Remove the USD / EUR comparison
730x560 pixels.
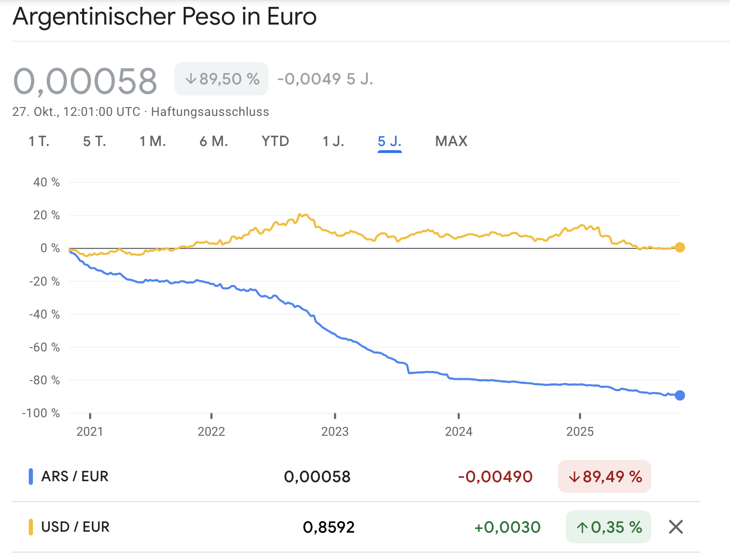coord(676,527)
